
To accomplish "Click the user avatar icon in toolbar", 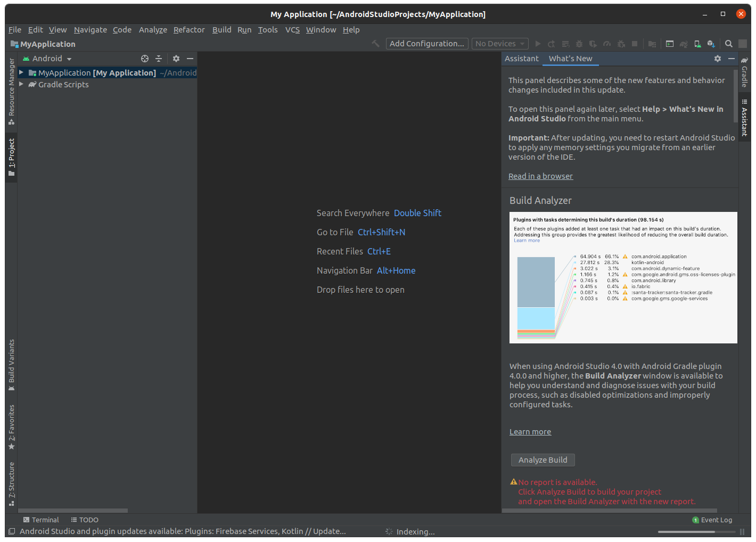I will pos(743,44).
